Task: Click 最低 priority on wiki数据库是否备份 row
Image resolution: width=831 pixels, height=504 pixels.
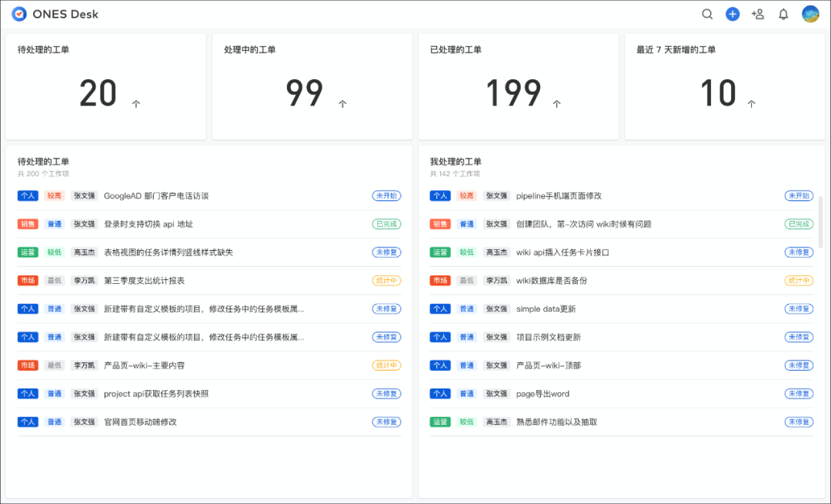Action: [466, 280]
